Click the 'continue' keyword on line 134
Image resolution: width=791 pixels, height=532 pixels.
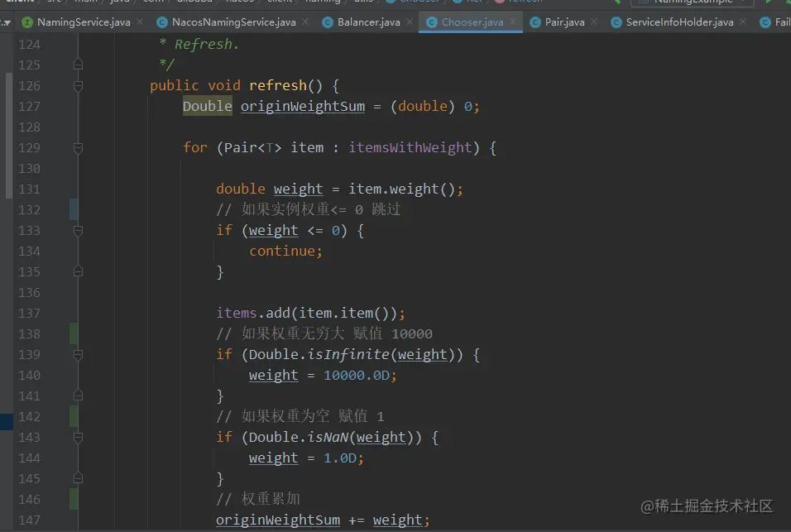pyautogui.click(x=282, y=252)
